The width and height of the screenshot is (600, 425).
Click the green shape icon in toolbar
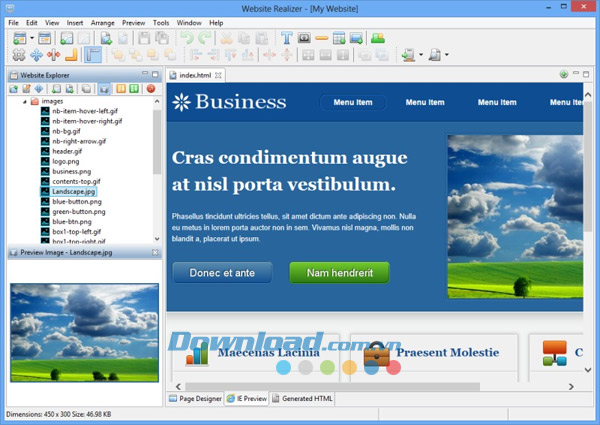(x=378, y=38)
